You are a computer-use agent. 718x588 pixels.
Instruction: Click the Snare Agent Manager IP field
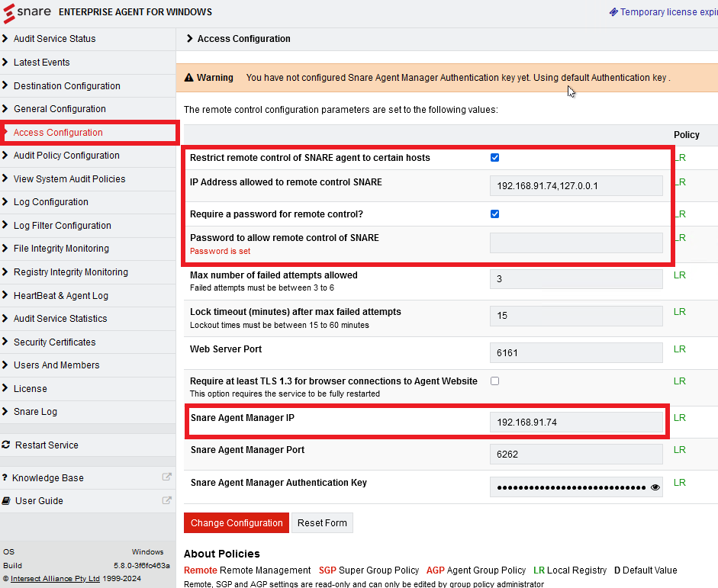[x=576, y=422]
